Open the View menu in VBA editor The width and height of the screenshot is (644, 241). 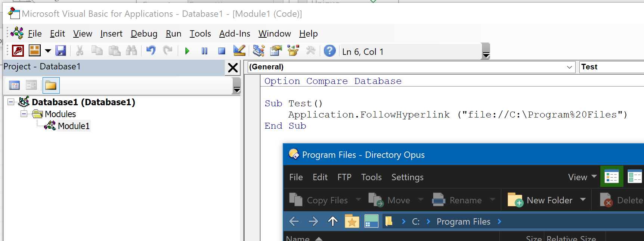point(83,34)
